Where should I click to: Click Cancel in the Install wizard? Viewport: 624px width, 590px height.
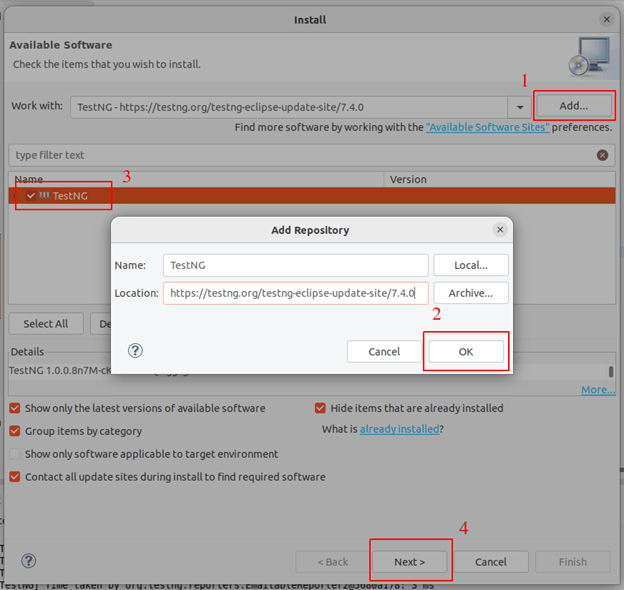click(491, 562)
